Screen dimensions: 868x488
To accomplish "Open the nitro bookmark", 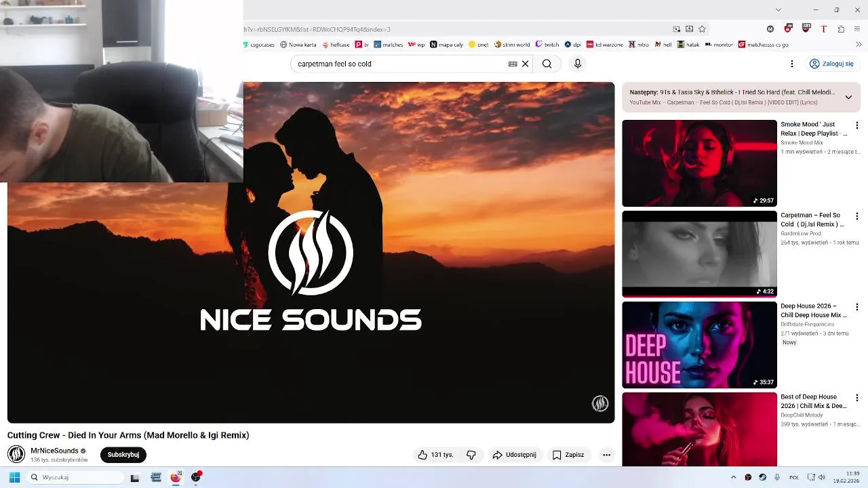I will coord(639,45).
